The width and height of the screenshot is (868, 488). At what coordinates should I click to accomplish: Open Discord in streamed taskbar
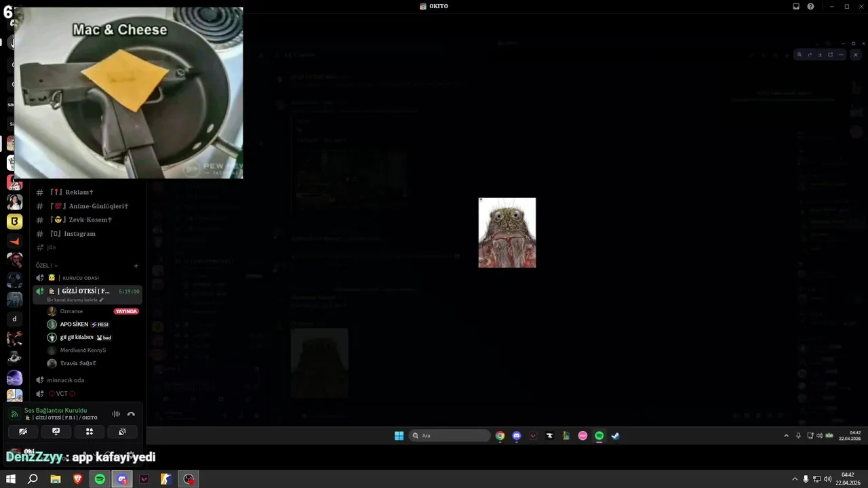tap(517, 436)
